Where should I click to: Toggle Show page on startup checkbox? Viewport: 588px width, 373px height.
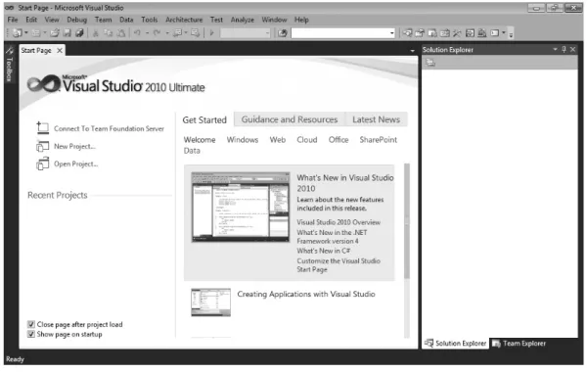31,335
